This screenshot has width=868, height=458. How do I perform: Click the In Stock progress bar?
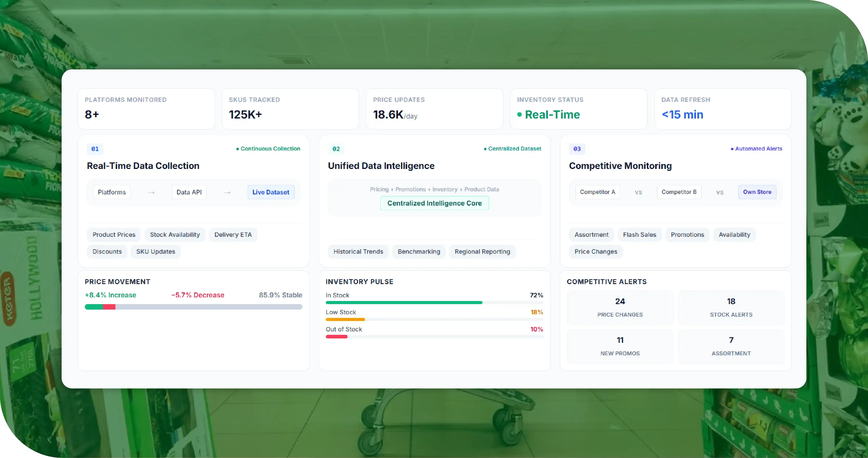[x=434, y=303]
